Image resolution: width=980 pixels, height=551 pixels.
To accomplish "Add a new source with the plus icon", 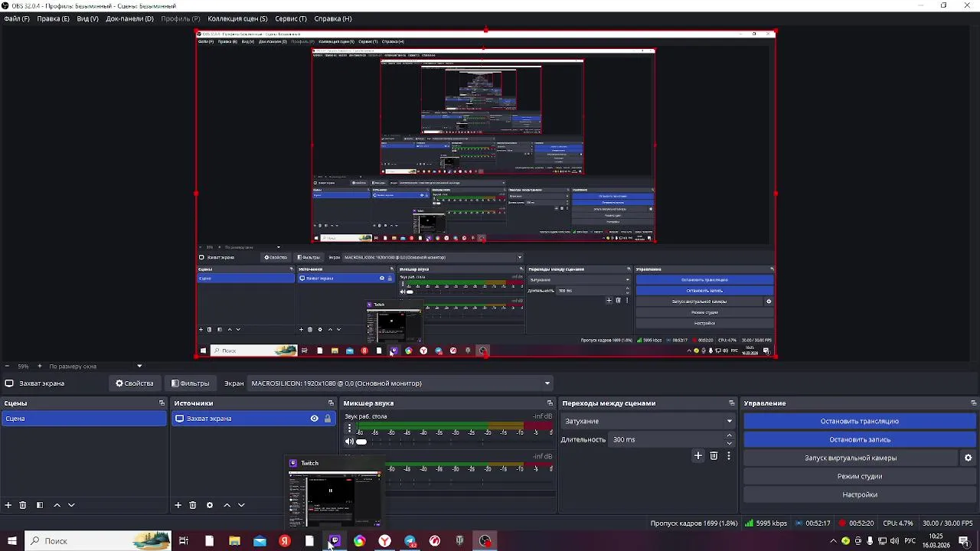I will pos(178,505).
